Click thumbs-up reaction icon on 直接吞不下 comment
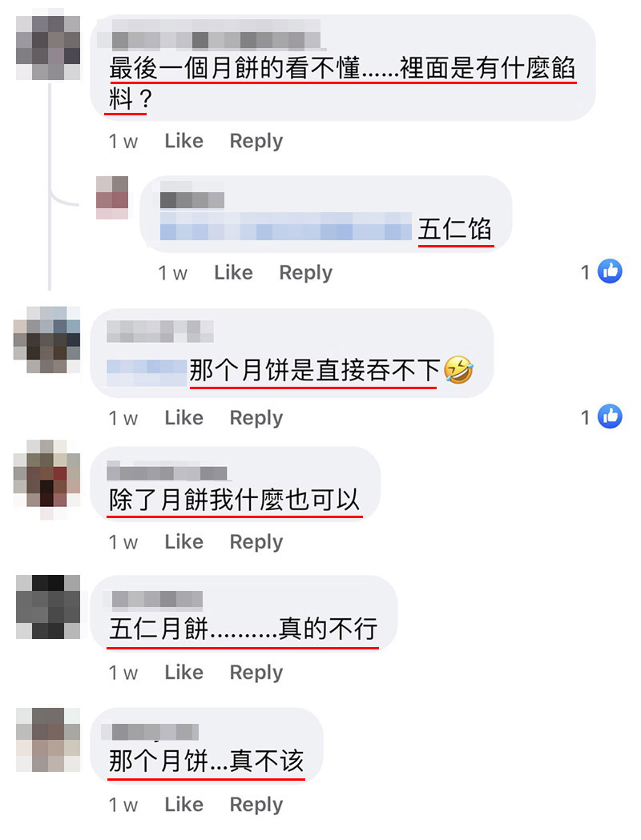641x840 pixels. [x=610, y=416]
